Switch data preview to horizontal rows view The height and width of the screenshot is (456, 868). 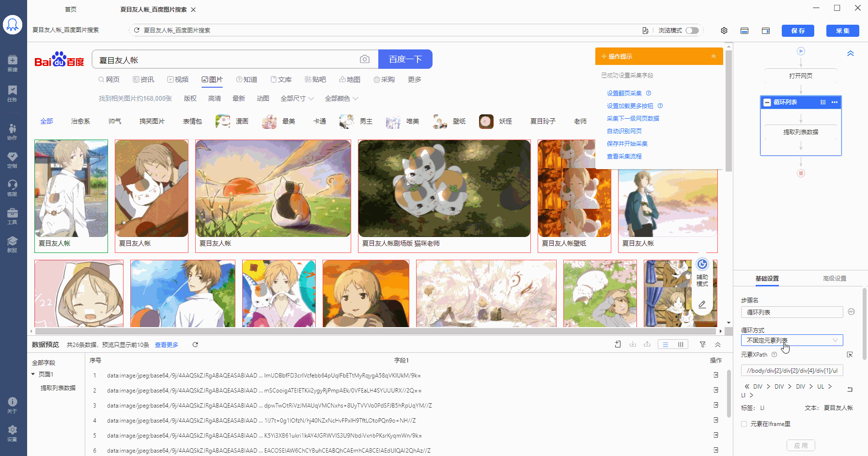666,345
